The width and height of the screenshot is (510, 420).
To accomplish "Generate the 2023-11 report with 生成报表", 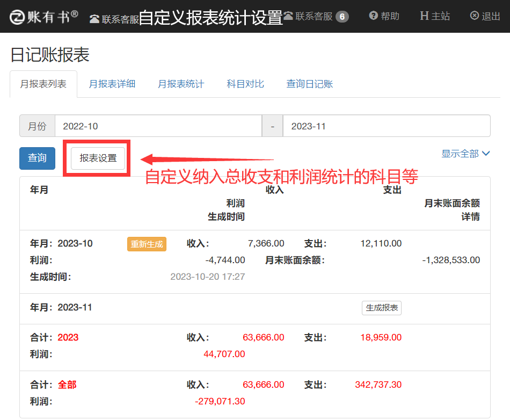I will click(382, 308).
